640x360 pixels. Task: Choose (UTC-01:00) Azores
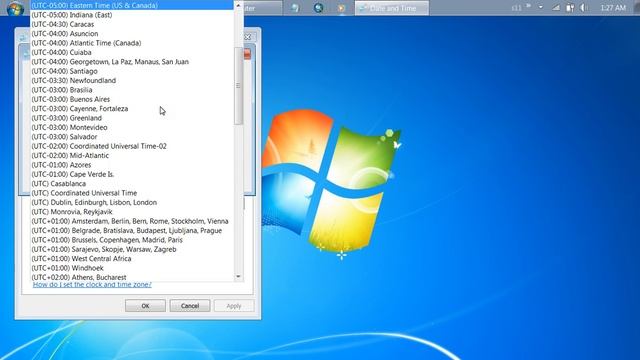[132, 165]
